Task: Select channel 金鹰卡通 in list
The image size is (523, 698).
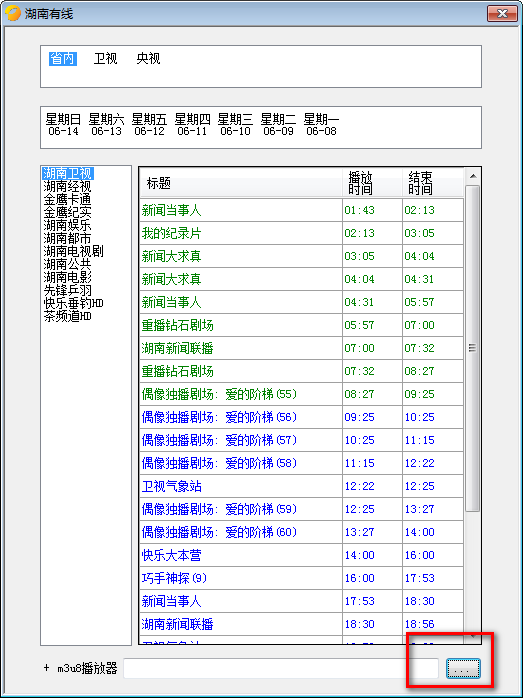Action: [x=68, y=199]
